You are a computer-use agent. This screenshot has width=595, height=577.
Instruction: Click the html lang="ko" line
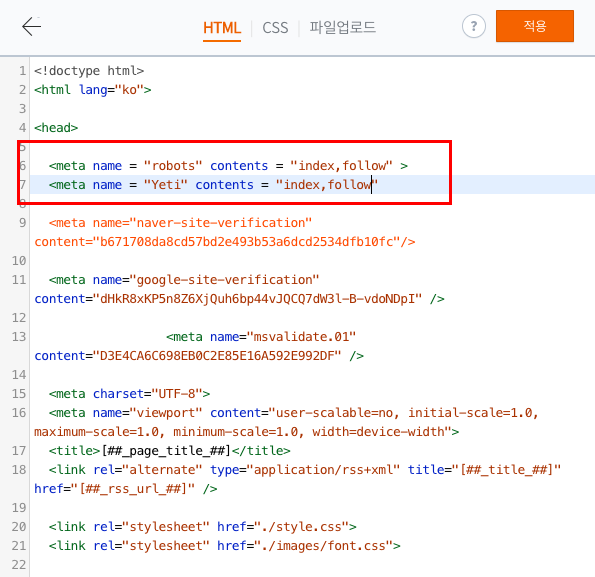[93, 90]
